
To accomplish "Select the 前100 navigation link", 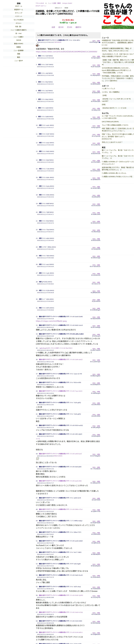I will coord(61,27).
